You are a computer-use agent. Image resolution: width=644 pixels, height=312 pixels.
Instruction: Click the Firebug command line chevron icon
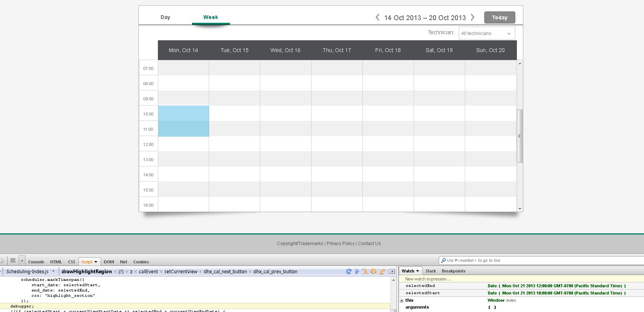click(x=2, y=261)
